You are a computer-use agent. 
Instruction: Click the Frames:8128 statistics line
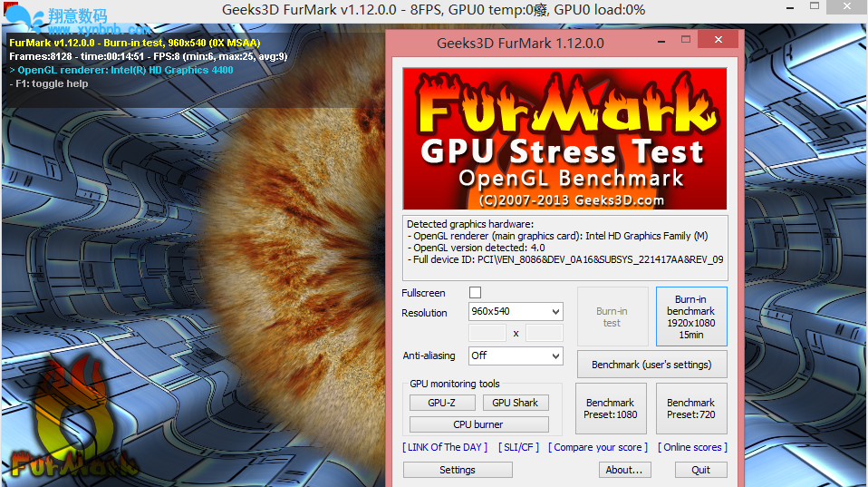point(149,56)
